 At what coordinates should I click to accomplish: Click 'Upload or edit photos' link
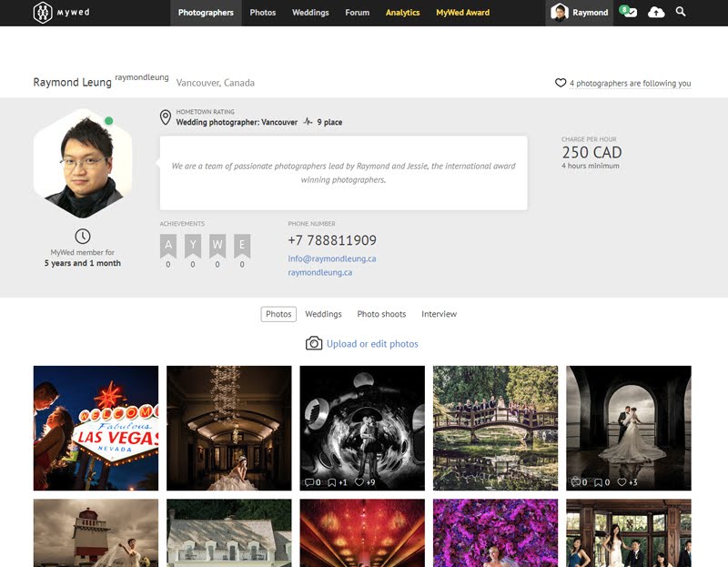(x=372, y=344)
